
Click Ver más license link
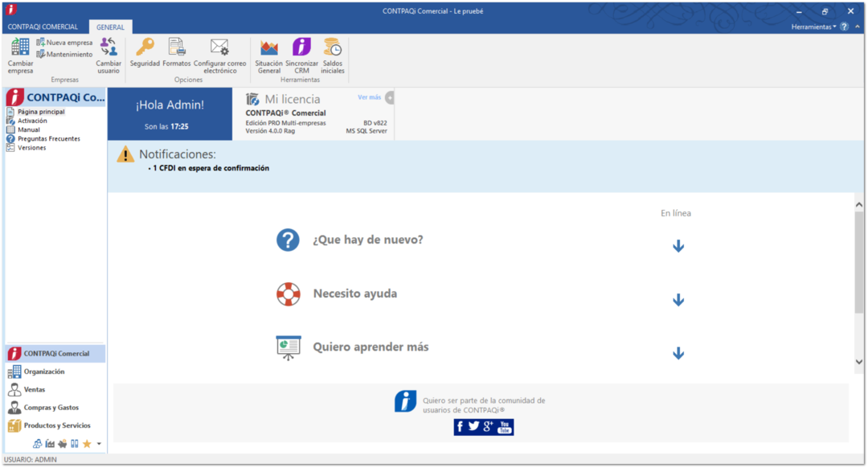(369, 97)
